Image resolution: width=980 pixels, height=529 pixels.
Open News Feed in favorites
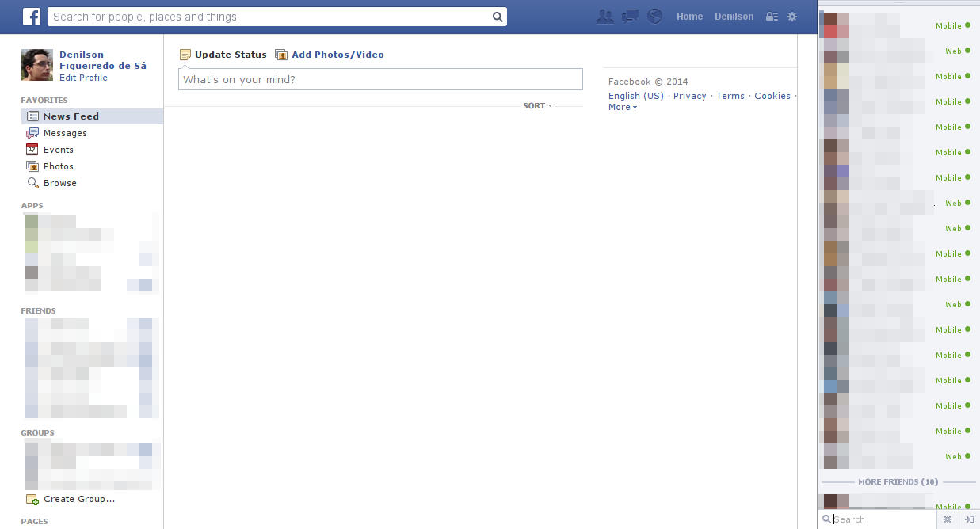coord(71,116)
